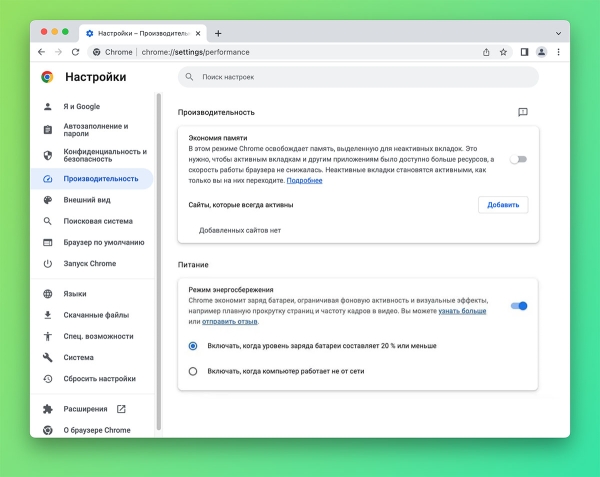Bookmark this page with the star icon
This screenshot has width=600, height=477.
click(503, 52)
